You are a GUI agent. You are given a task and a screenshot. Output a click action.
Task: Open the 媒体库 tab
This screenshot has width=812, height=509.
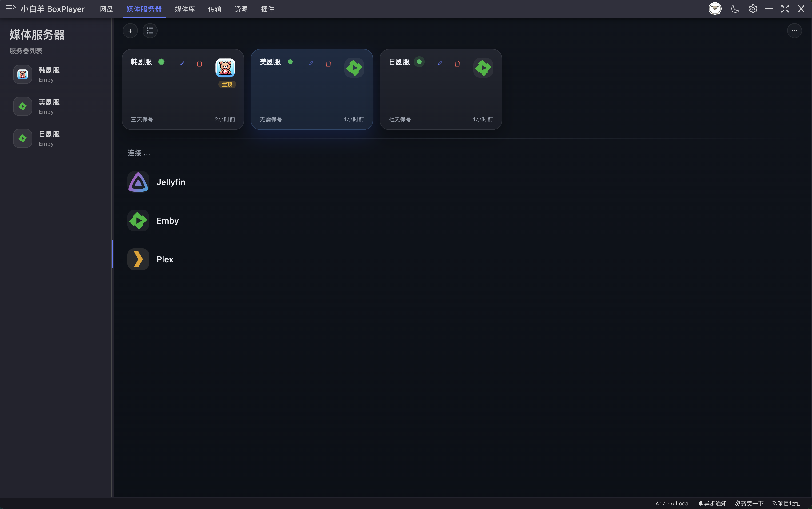coord(185,9)
